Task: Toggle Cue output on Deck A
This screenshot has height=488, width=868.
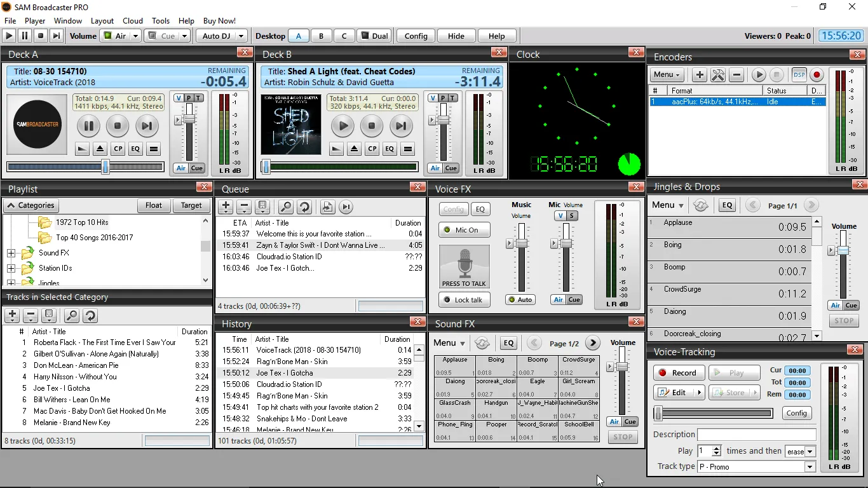Action: click(x=196, y=168)
